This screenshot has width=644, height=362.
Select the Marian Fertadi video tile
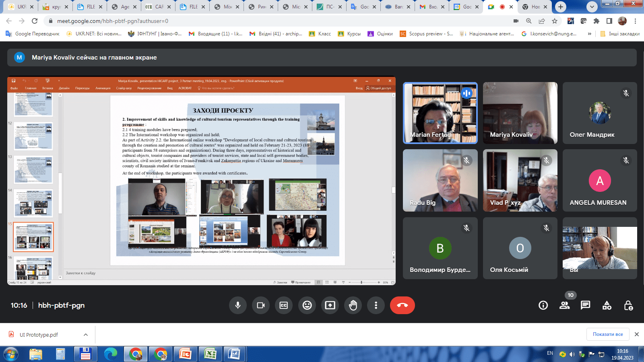click(440, 113)
